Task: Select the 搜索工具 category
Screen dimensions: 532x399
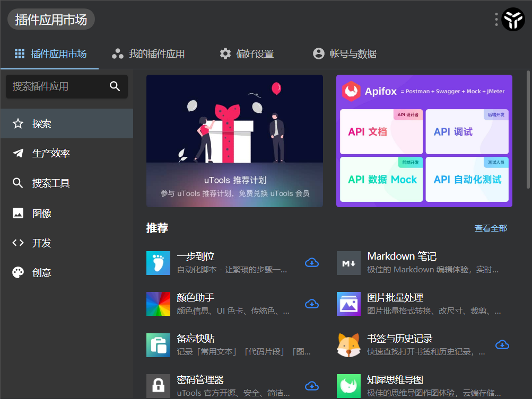Action: click(x=66, y=183)
